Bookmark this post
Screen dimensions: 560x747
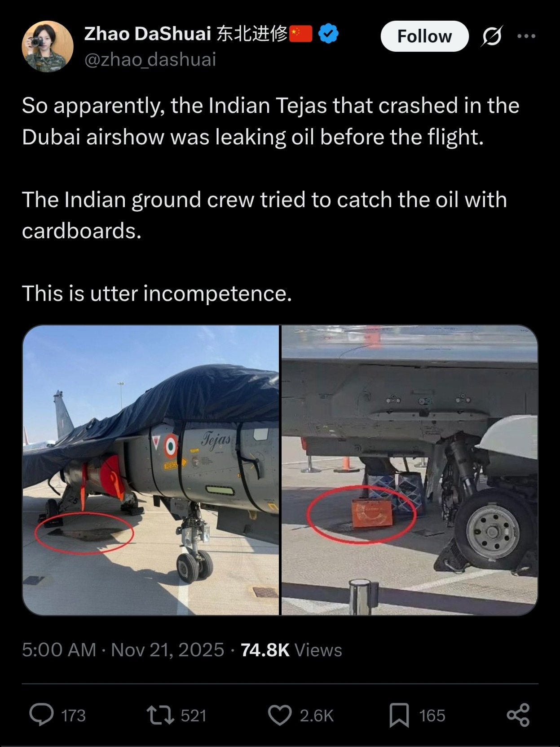pos(399,715)
